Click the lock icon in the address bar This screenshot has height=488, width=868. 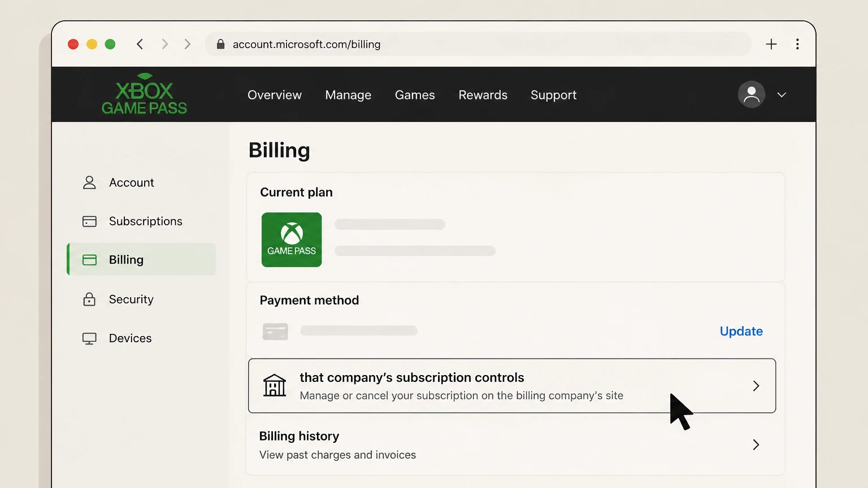click(x=221, y=44)
